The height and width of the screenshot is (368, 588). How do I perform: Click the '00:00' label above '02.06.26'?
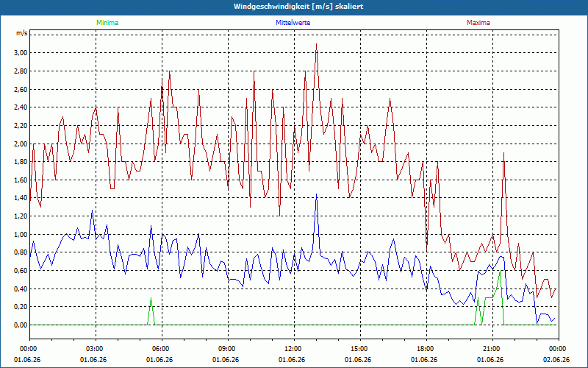click(x=559, y=349)
